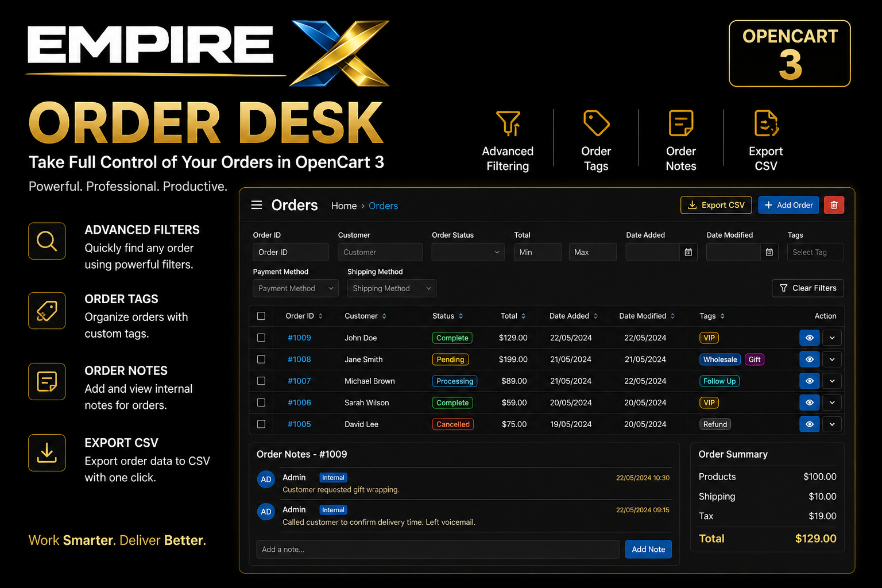Click the Follow Up tag
The image size is (882, 588).
click(719, 381)
